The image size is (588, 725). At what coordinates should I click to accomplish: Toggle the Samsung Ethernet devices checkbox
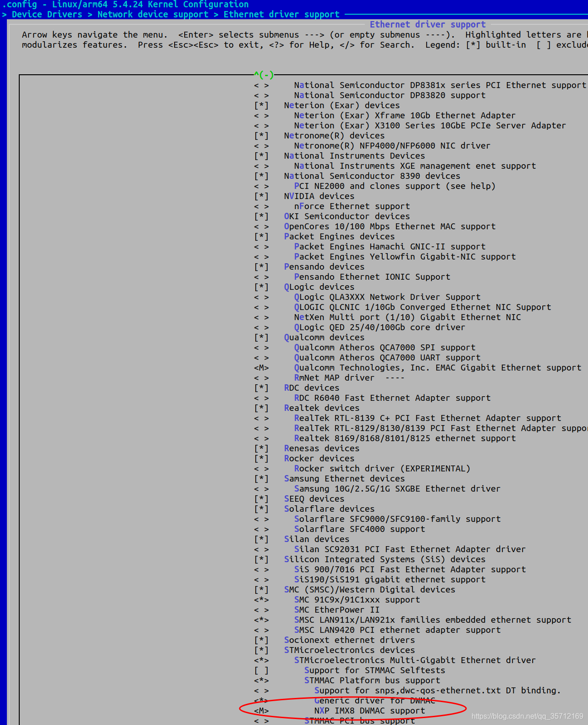coord(262,479)
